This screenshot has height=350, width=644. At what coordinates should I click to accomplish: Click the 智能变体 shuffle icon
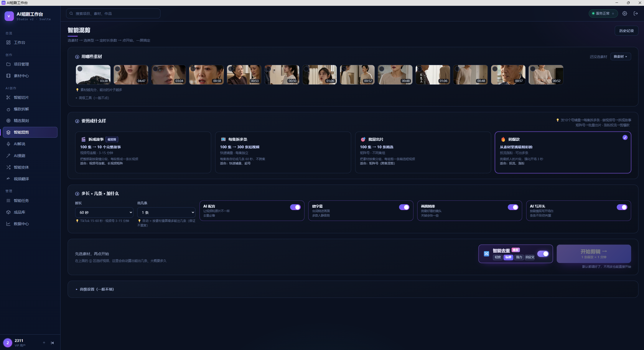tap(8, 167)
